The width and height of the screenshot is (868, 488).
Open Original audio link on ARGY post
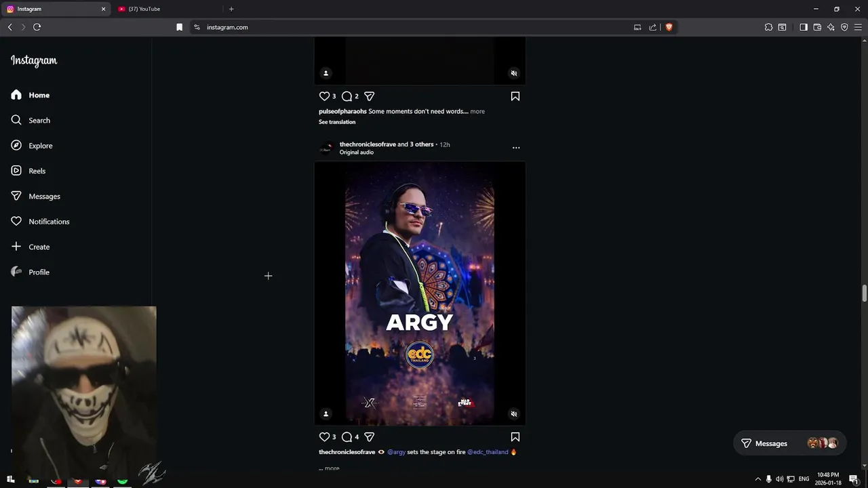point(357,152)
